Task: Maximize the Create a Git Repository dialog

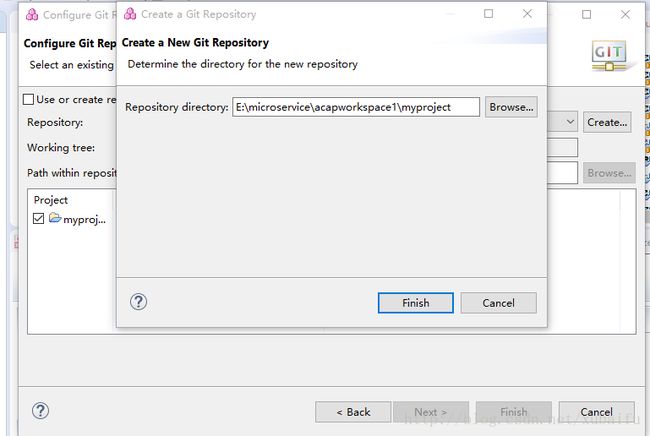Action: tap(489, 14)
